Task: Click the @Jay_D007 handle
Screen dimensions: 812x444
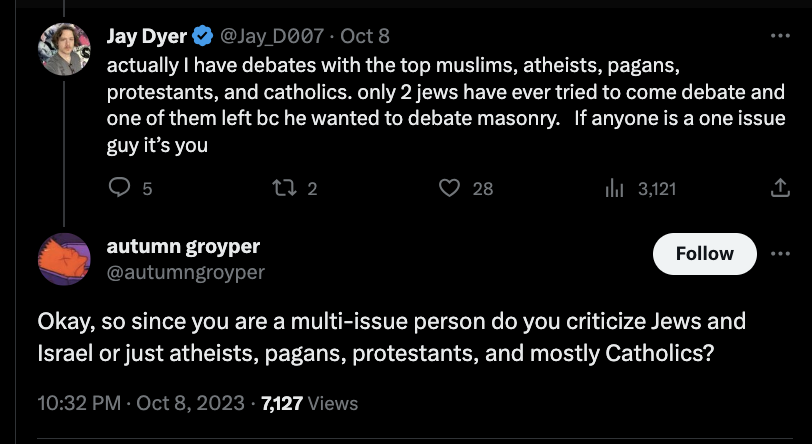Action: (x=272, y=36)
